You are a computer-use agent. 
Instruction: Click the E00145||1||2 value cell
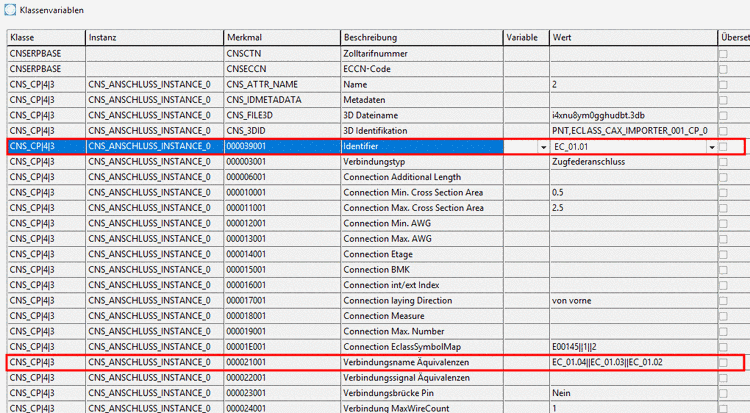point(633,346)
